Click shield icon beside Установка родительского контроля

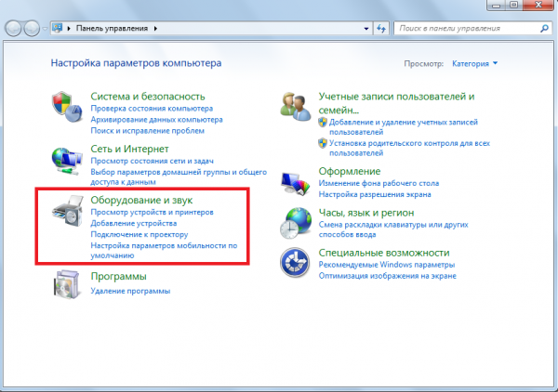click(323, 143)
